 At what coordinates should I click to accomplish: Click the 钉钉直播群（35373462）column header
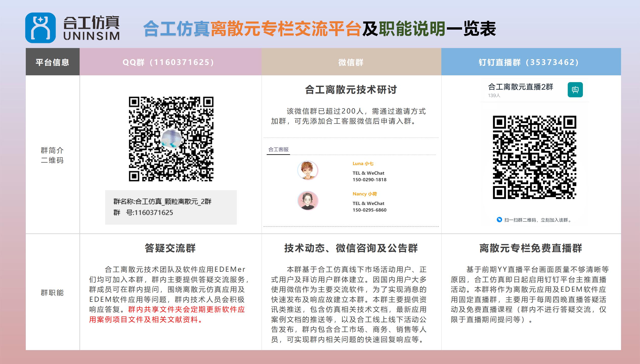(531, 62)
